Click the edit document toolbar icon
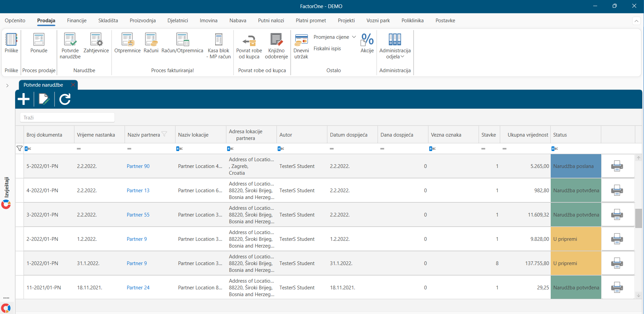This screenshot has width=644, height=314. [x=44, y=99]
